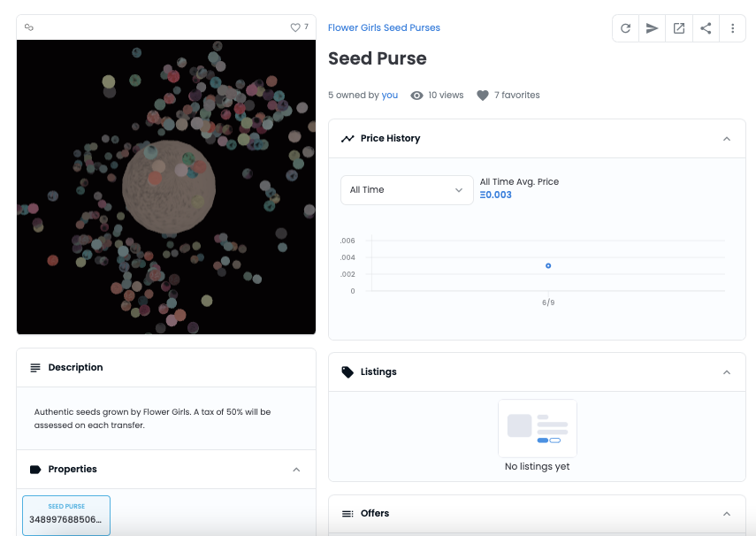Screen dimensions: 756x536
Task: Collapse the Offers section
Action: [x=727, y=514]
